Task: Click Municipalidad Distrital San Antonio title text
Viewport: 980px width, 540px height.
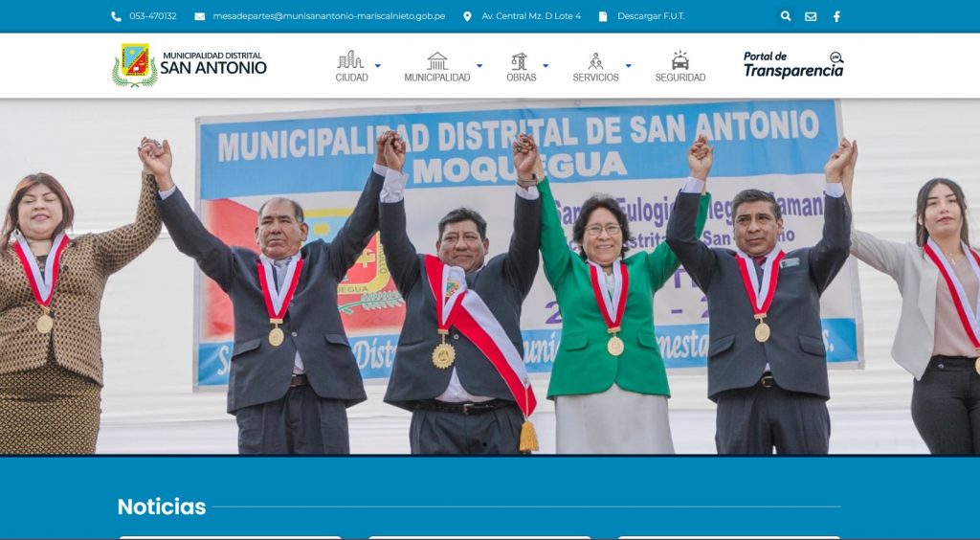Action: [213, 63]
